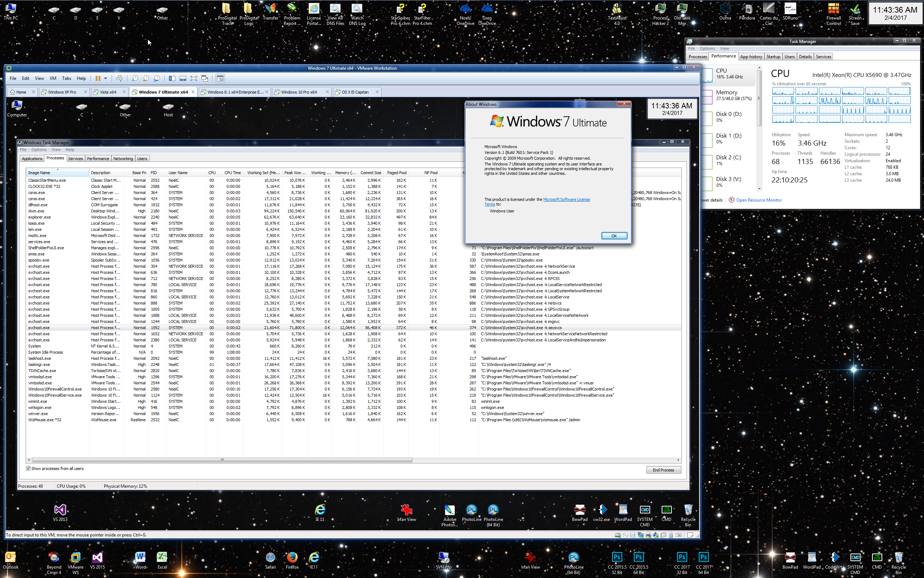This screenshot has height=578, width=924.
Task: Sort by the Commit Size column header
Action: click(x=371, y=173)
